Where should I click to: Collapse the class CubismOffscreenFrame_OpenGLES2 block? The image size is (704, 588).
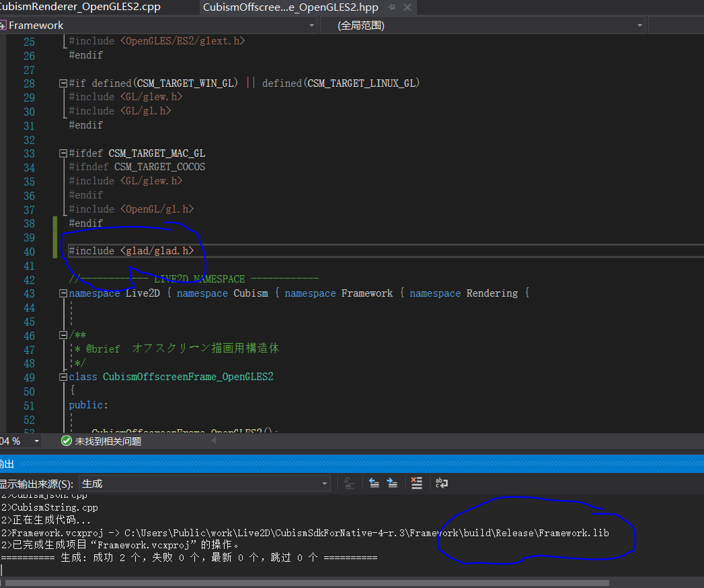pyautogui.click(x=63, y=377)
